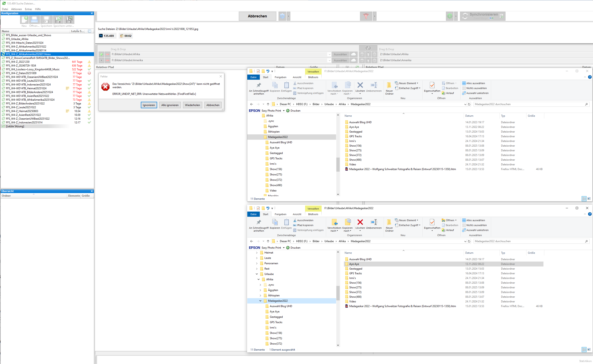Click Kopieren in lower Explorer ribbon
Viewport: 593px width, 364px height.
275,224
